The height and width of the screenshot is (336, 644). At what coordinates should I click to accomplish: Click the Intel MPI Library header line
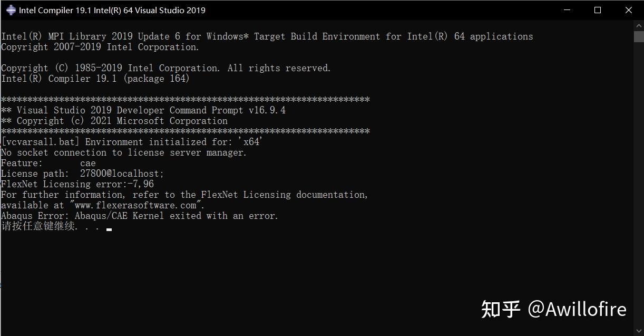click(x=267, y=36)
